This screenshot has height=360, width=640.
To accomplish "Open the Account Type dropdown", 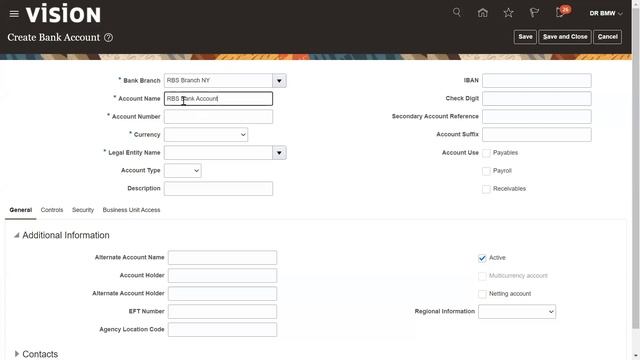I will pos(182,171).
